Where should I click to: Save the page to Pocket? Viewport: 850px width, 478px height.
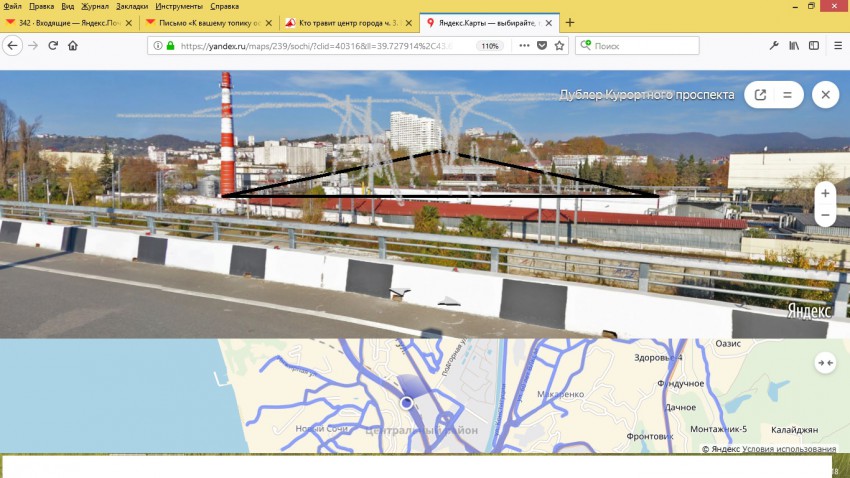(x=541, y=46)
